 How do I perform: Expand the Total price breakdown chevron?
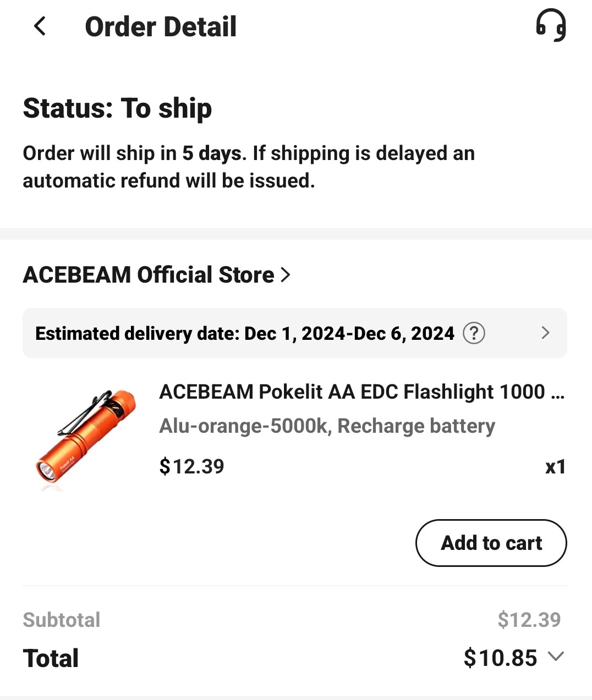(556, 657)
